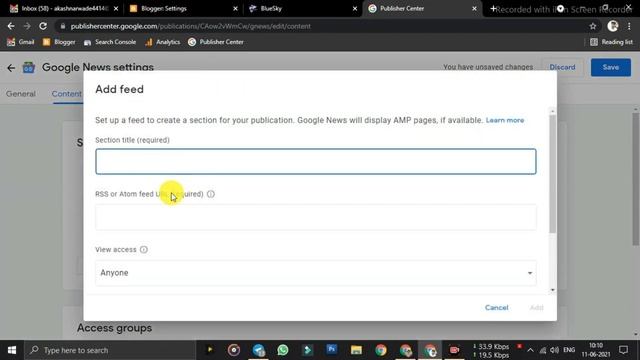Open the Chrome three-dot menu
Viewport: 640px width, 360px height.
629,26
